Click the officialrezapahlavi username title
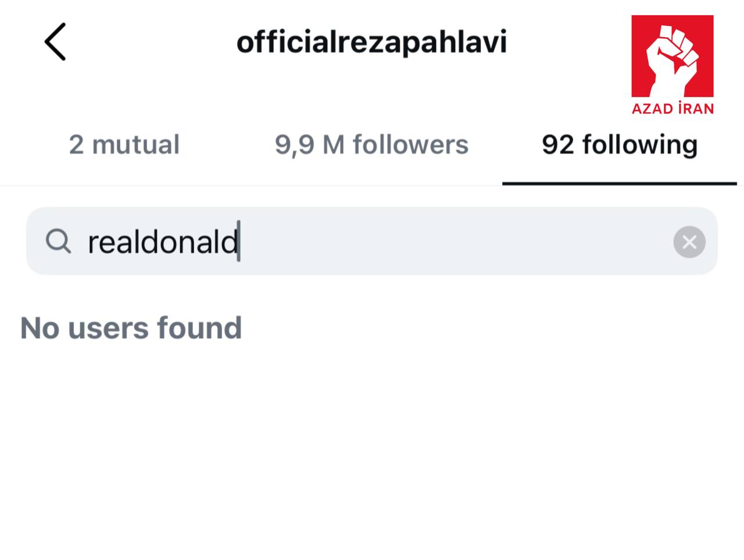 click(371, 42)
